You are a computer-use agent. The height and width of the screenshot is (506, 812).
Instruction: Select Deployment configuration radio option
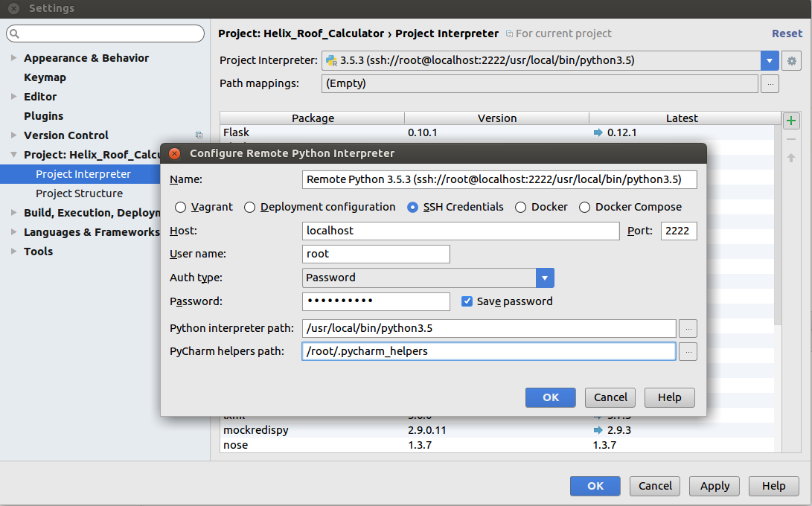pos(249,207)
